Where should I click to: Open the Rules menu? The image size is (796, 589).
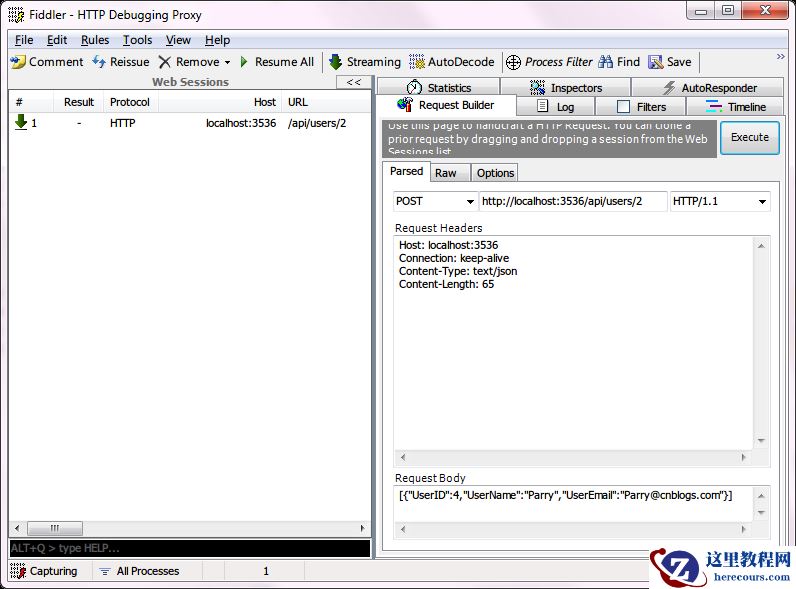(95, 40)
